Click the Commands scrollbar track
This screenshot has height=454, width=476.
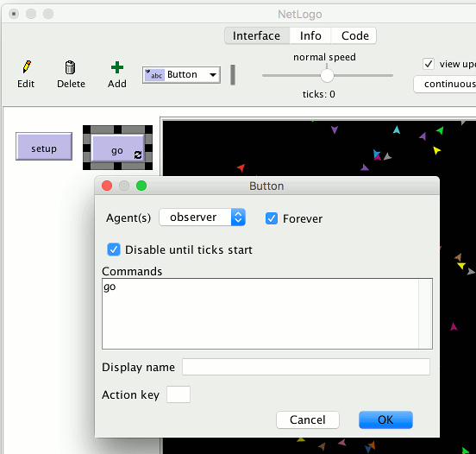(x=425, y=313)
